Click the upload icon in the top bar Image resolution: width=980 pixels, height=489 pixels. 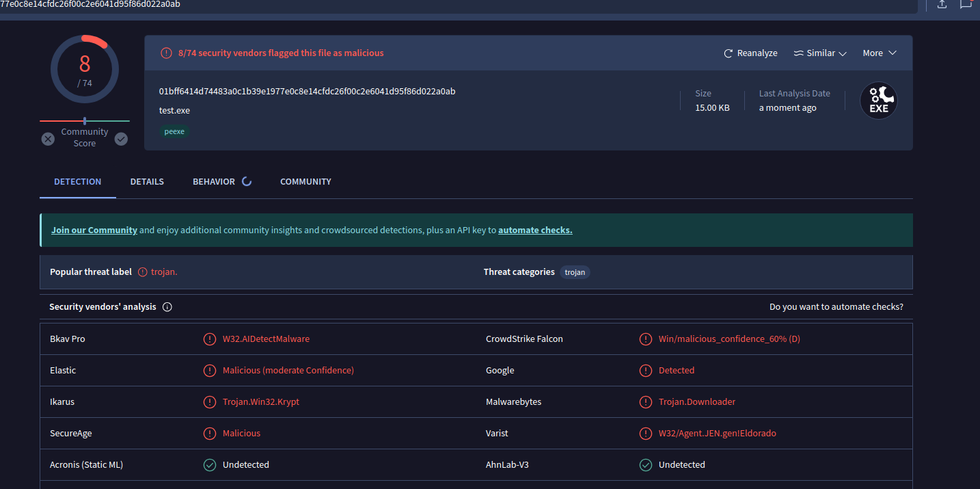(x=942, y=4)
